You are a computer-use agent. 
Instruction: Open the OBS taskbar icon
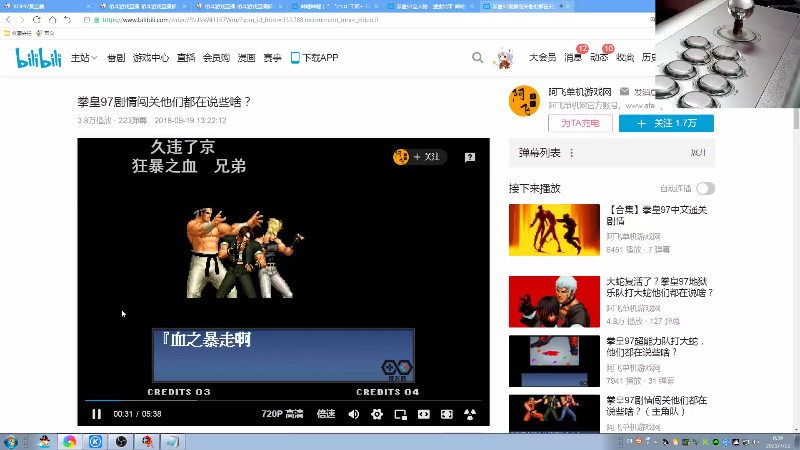click(x=121, y=442)
